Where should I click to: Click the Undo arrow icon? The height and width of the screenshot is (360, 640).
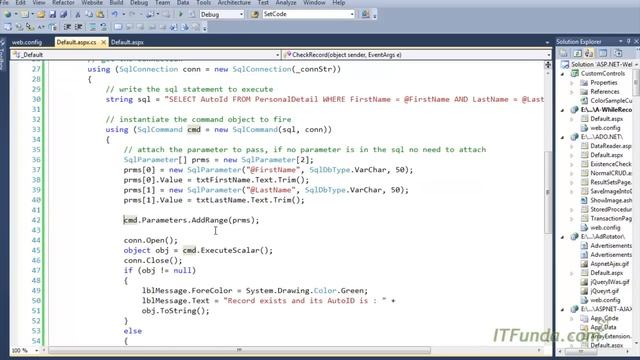(x=115, y=14)
